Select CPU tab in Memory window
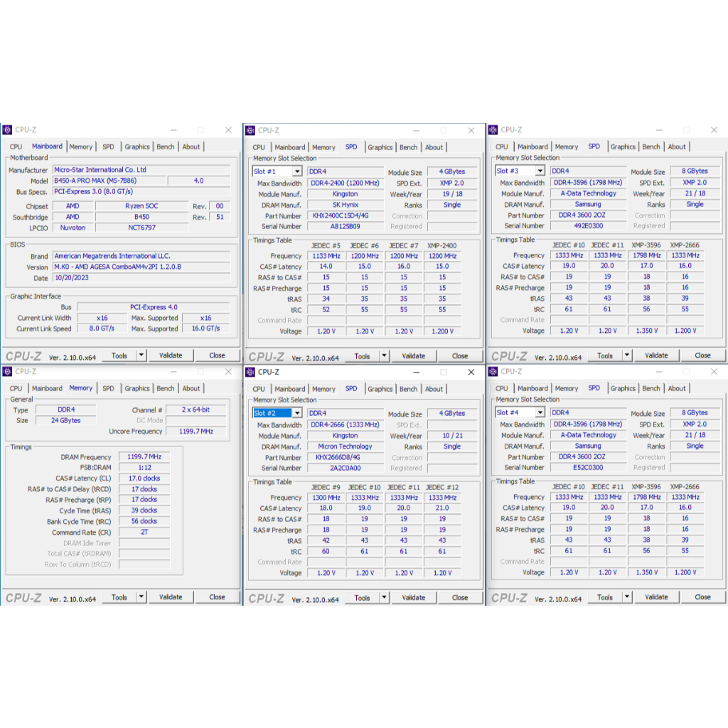The height and width of the screenshot is (728, 728). click(16, 389)
